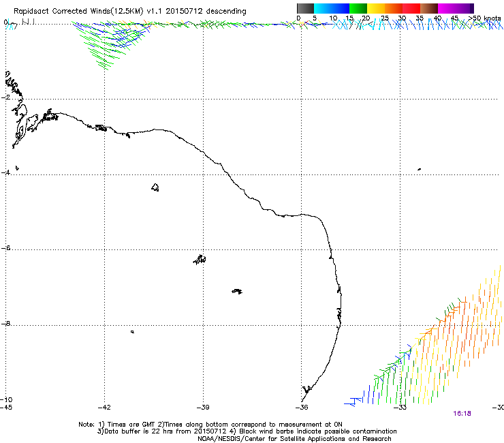
Task: Click the red 30-35 knots color segment
Action: click(x=411, y=8)
